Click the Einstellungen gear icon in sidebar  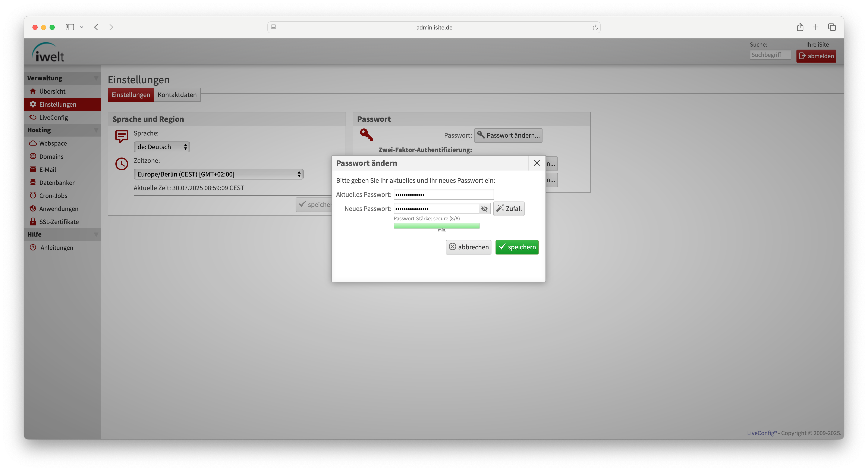[33, 104]
